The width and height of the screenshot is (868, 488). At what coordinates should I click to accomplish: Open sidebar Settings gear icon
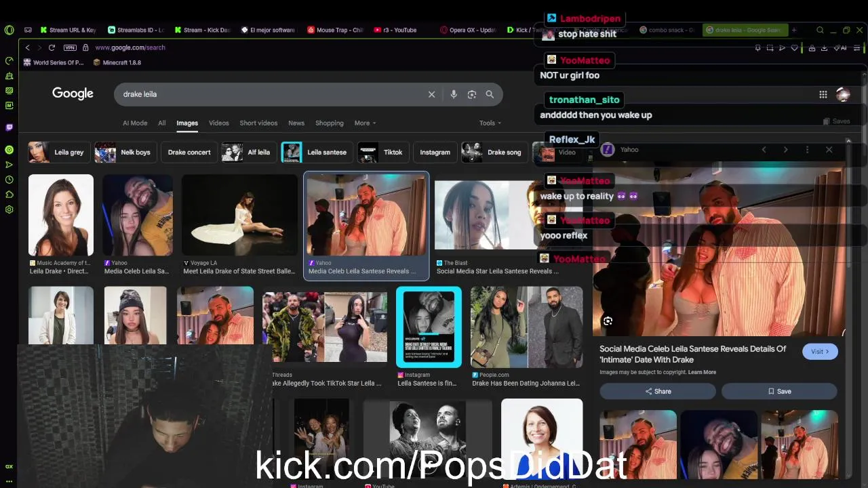pyautogui.click(x=9, y=209)
